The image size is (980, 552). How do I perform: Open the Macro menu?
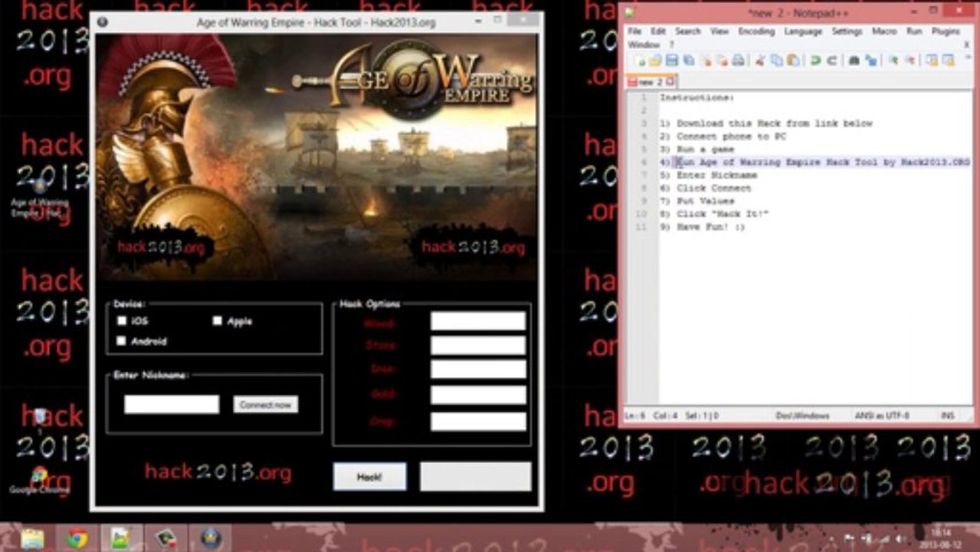pyautogui.click(x=884, y=31)
